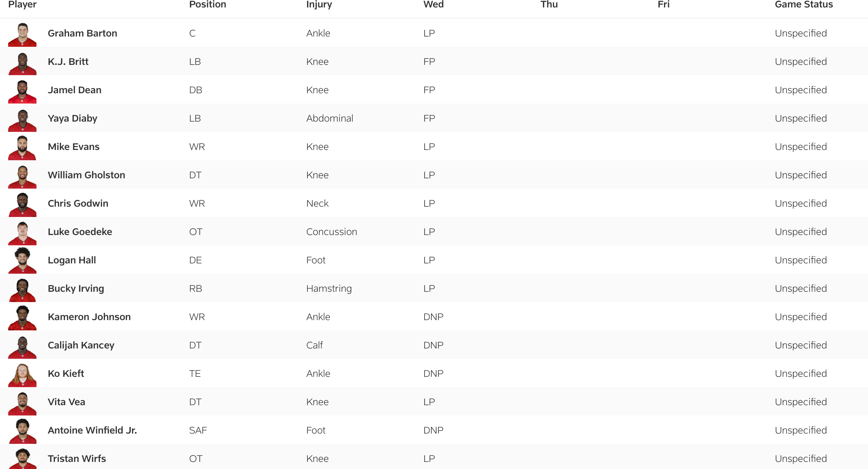Click the Wed column header
Image resolution: width=868 pixels, height=469 pixels.
pos(433,5)
